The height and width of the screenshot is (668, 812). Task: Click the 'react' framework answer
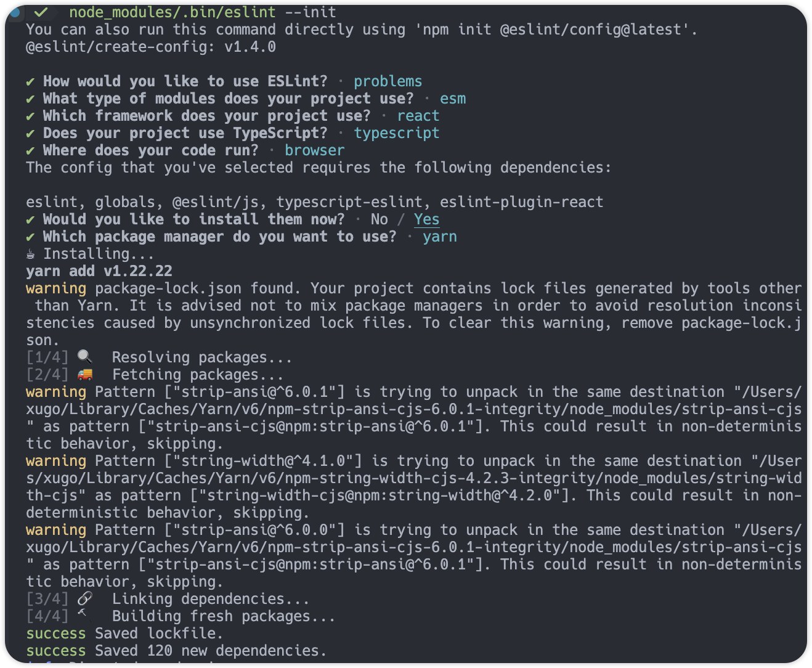pos(418,116)
